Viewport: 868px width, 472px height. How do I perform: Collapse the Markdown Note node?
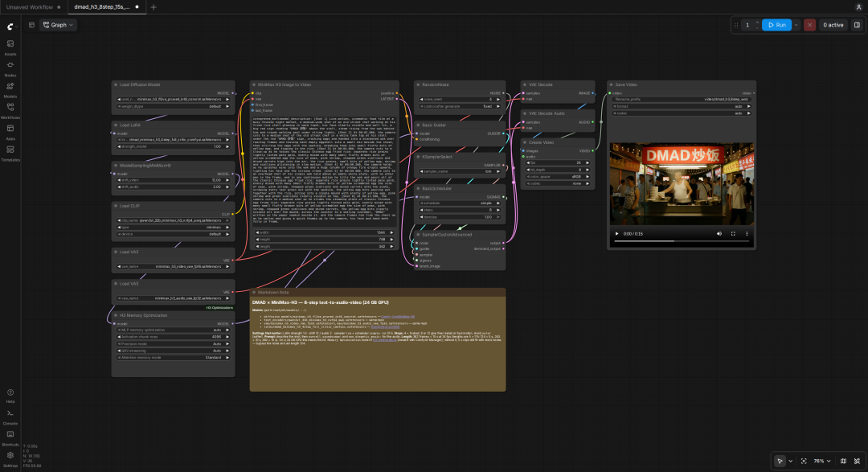[x=254, y=293]
